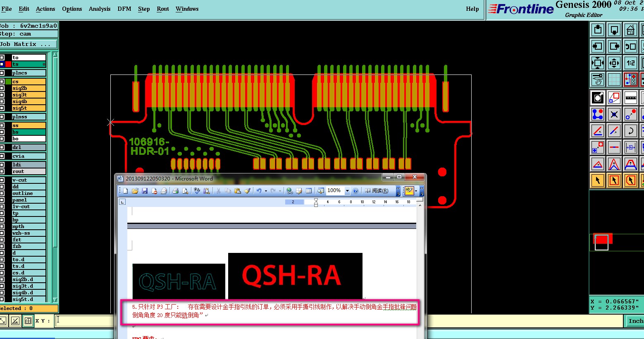Viewport: 644px width, 339px height.
Task: Click the Print icon in Word toolbar
Action: tap(175, 191)
